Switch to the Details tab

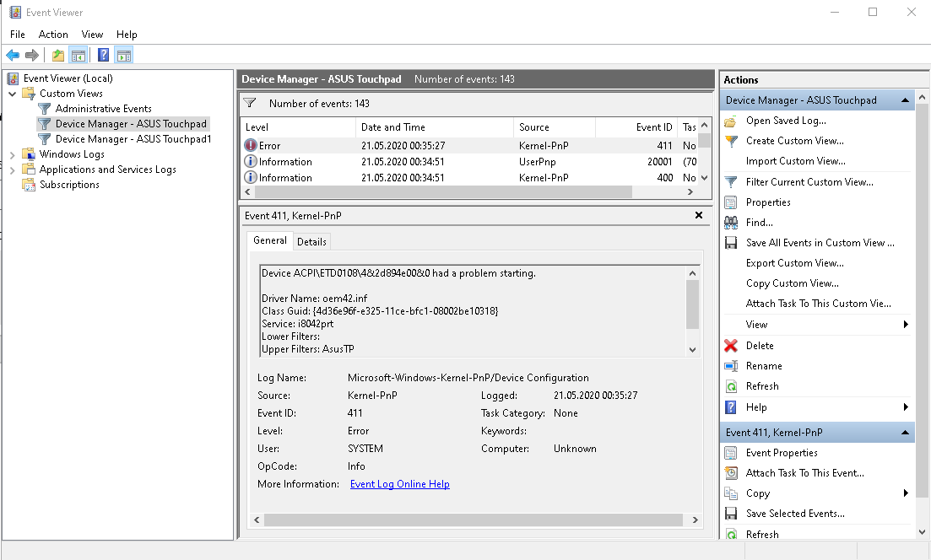click(x=311, y=241)
